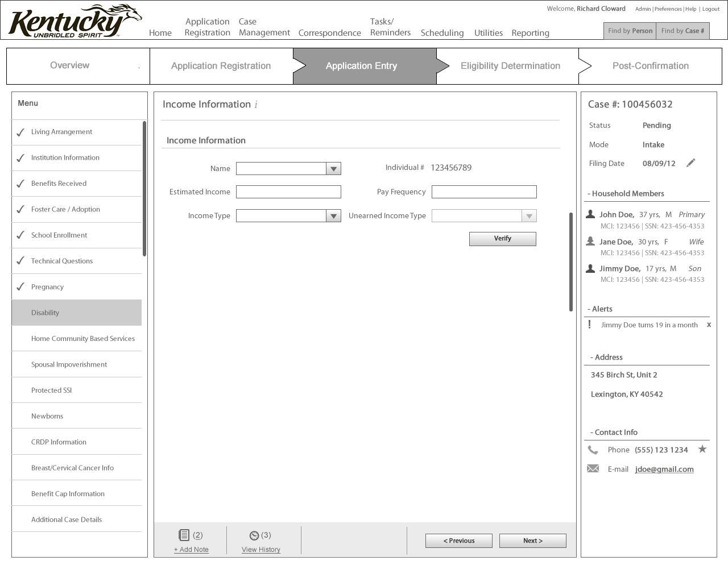728x582 pixels.
Task: Click the info icon beside Income Information
Action: click(256, 105)
